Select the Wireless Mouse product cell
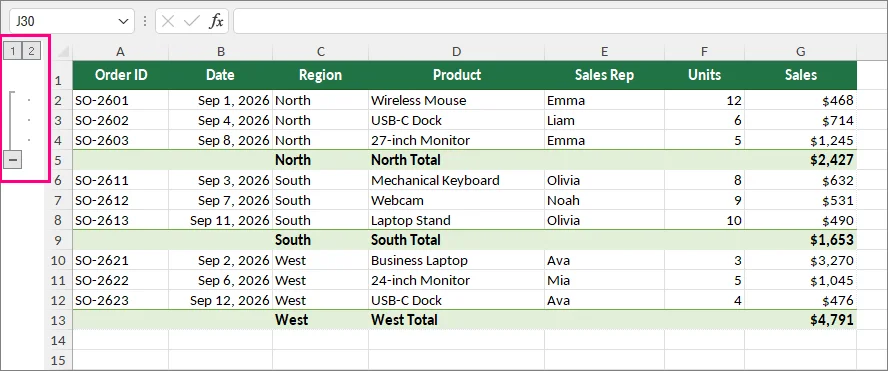This screenshot has height=371, width=888. [456, 100]
